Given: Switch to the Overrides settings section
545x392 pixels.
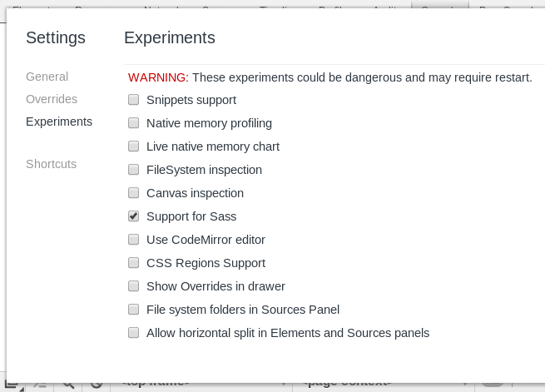Looking at the screenshot, I should [52, 99].
